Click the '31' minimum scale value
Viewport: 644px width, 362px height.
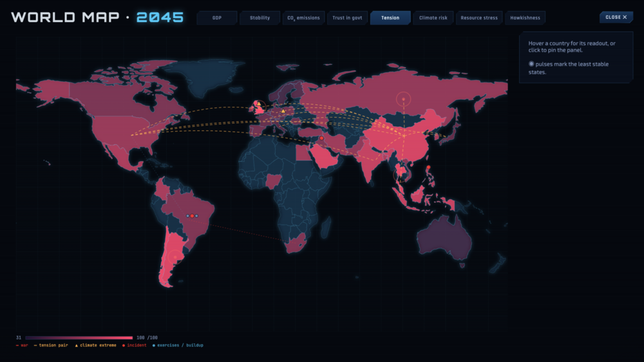(19, 338)
